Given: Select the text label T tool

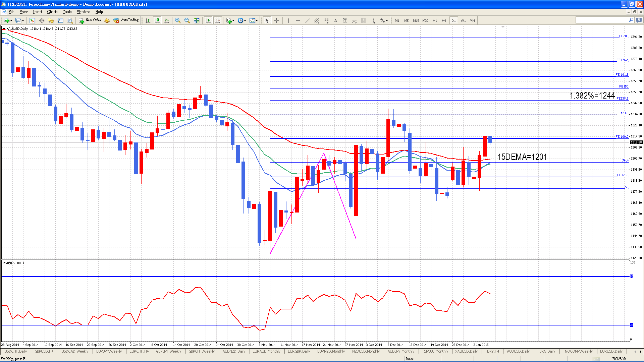Looking at the screenshot, I should 345,20.
